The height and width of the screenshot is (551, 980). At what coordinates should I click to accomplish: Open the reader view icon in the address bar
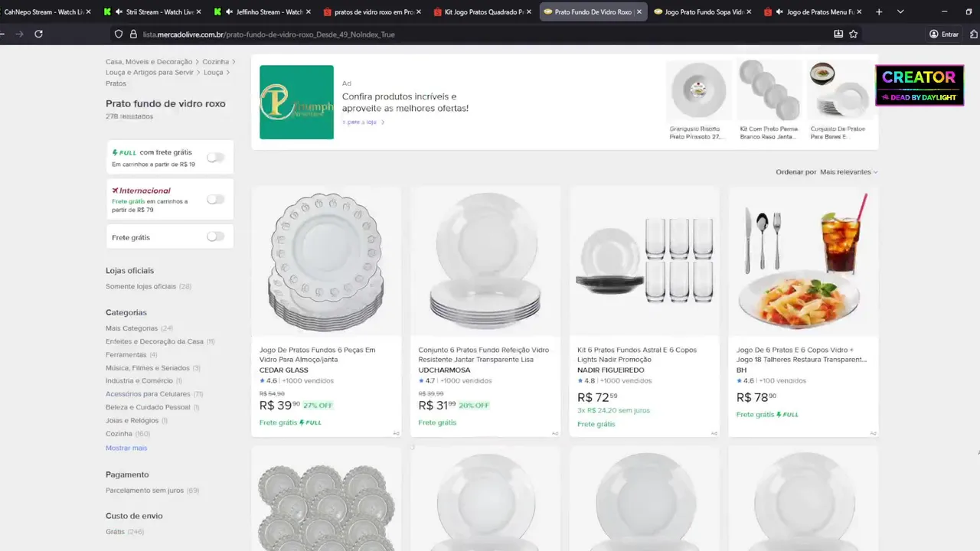tap(838, 34)
